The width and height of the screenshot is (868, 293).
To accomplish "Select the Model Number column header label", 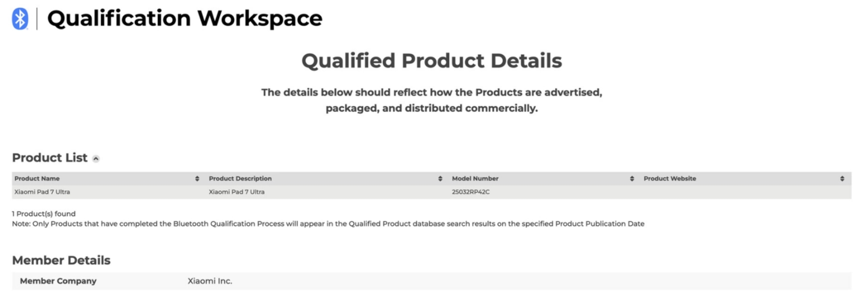I will (x=475, y=179).
